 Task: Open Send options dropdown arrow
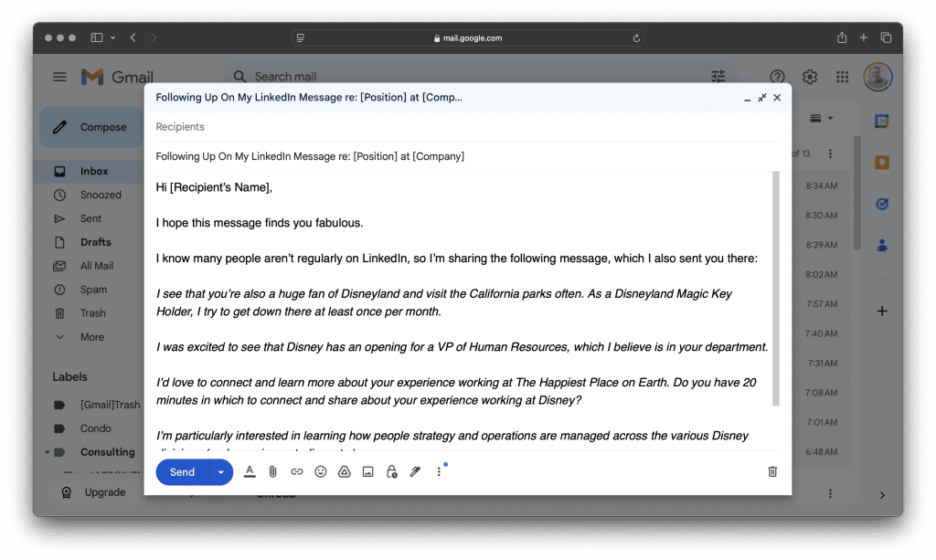coord(221,471)
